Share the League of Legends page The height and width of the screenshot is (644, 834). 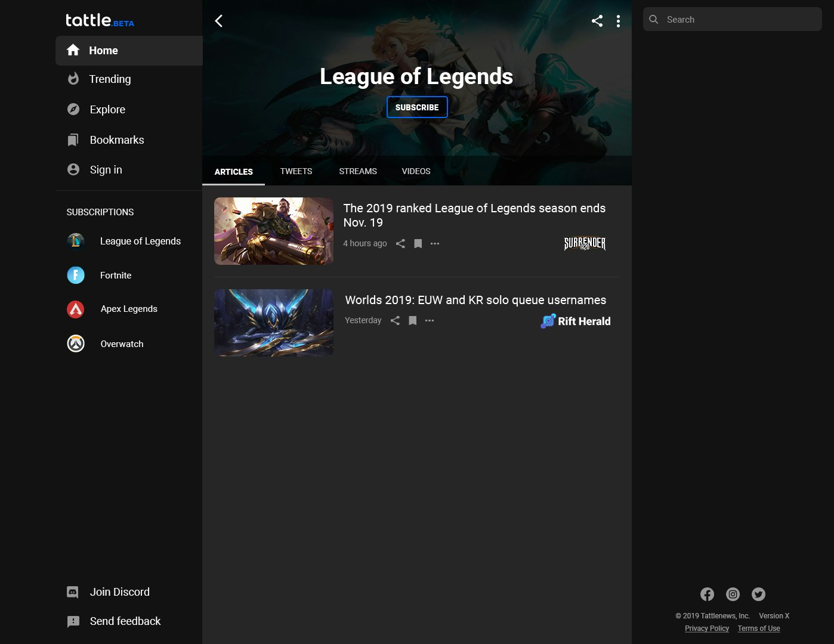[597, 21]
